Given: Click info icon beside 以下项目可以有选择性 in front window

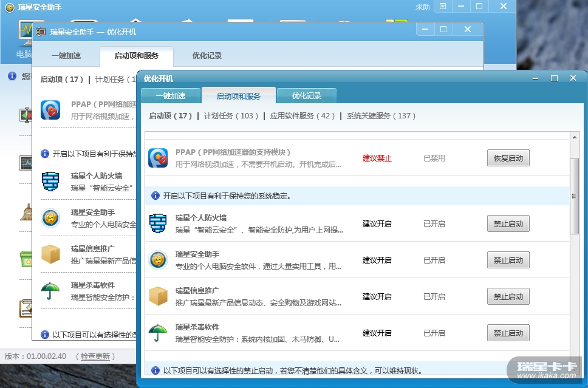Looking at the screenshot, I should pos(156,371).
